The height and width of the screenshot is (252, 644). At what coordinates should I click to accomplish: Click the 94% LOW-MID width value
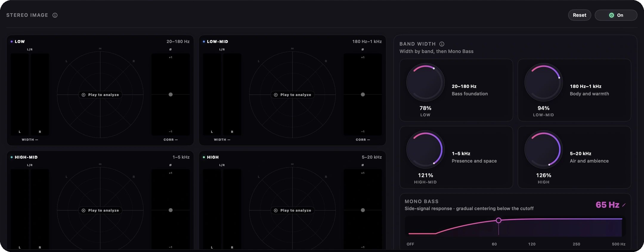(x=544, y=108)
